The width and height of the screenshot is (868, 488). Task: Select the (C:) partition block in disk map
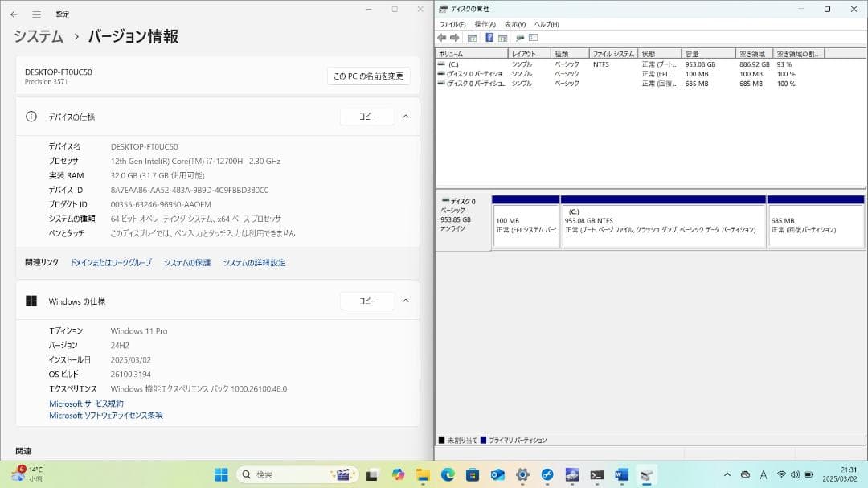click(663, 221)
